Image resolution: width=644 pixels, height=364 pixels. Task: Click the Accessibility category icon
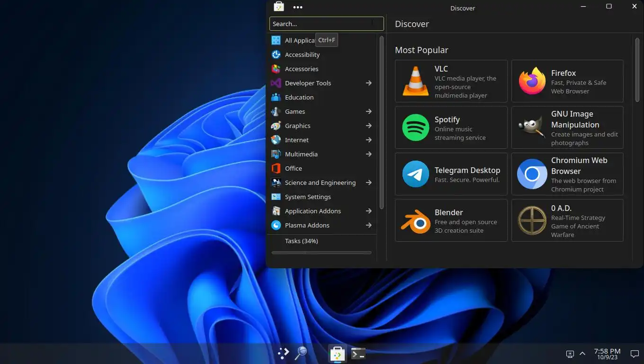[x=276, y=55]
